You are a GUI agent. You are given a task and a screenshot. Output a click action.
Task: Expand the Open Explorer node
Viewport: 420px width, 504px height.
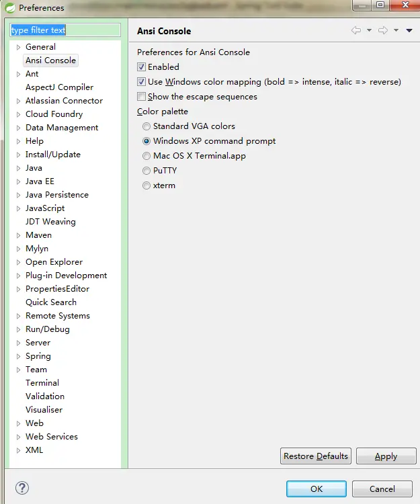click(x=18, y=262)
